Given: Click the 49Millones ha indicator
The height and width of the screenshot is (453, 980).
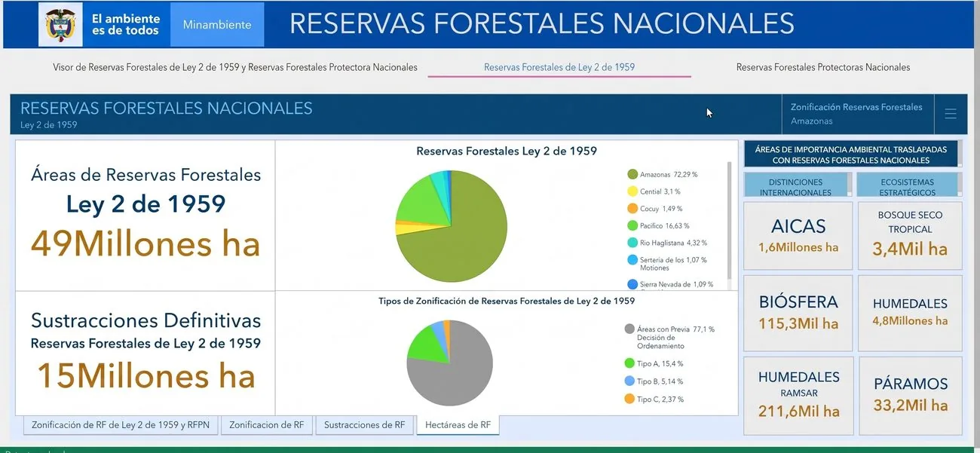Looking at the screenshot, I should tap(145, 244).
